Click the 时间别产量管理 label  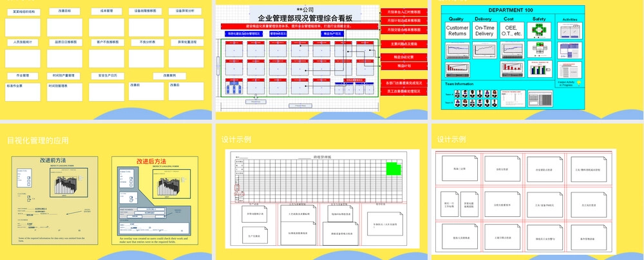63,76
